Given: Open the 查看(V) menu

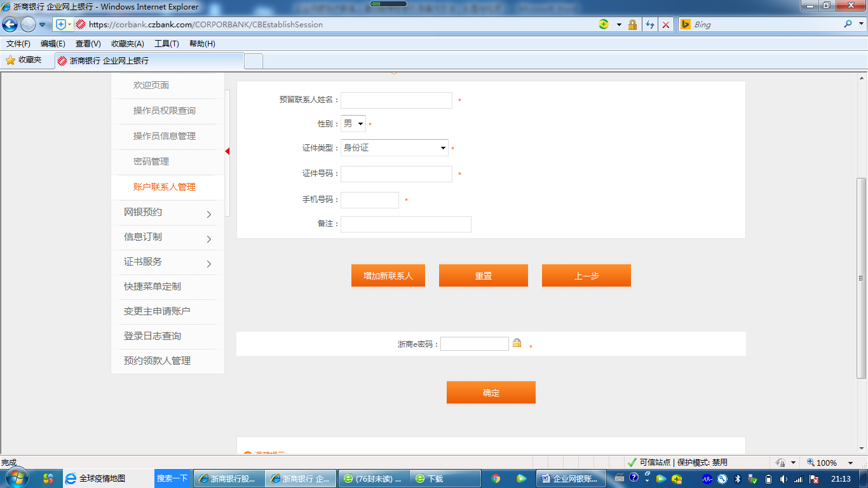Looking at the screenshot, I should tap(88, 44).
